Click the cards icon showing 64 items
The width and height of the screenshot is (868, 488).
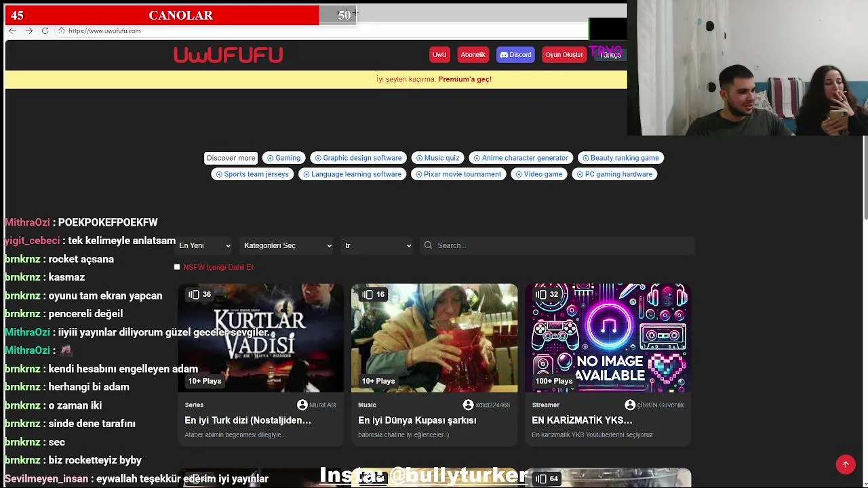point(541,479)
